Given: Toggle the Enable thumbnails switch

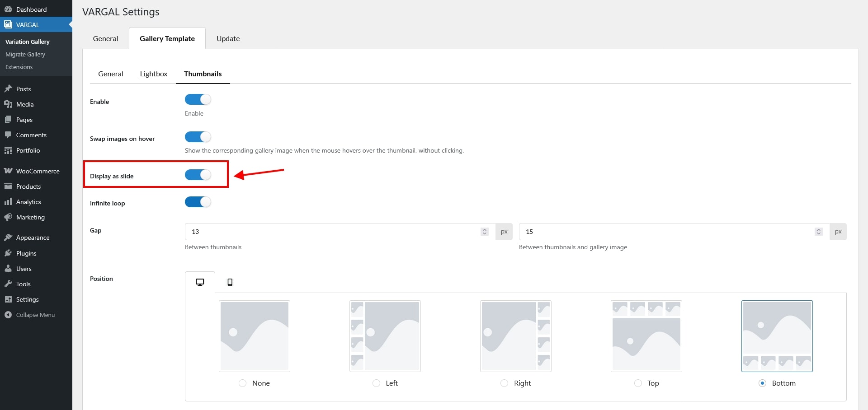Looking at the screenshot, I should (x=198, y=99).
